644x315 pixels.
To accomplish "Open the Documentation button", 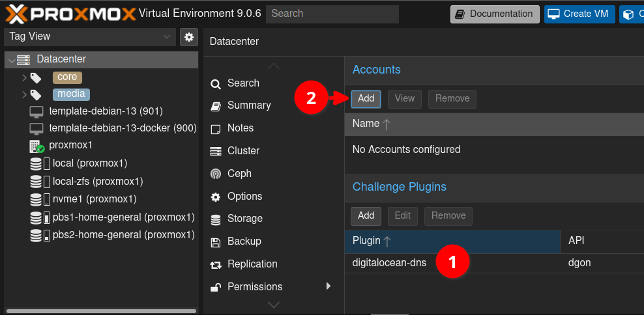I will pyautogui.click(x=495, y=14).
